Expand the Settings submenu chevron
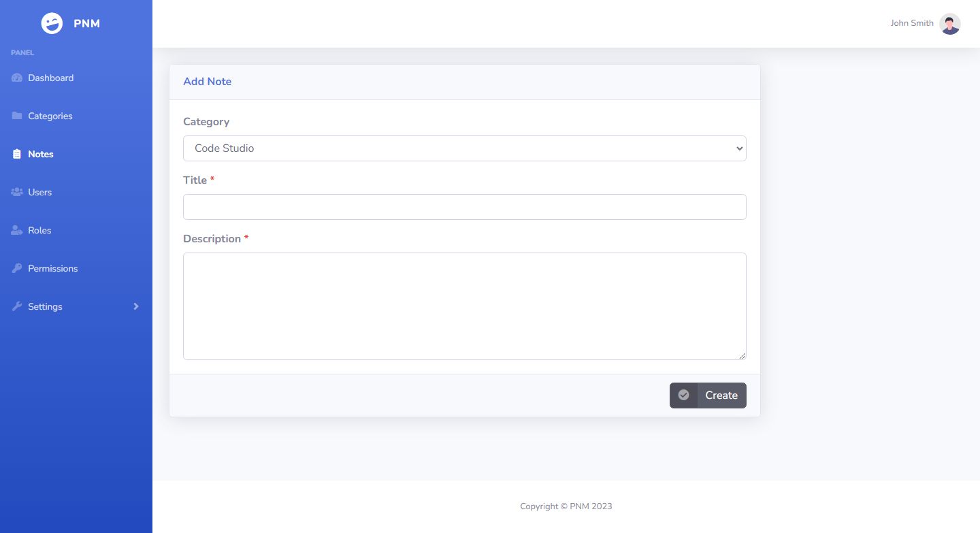 click(136, 307)
